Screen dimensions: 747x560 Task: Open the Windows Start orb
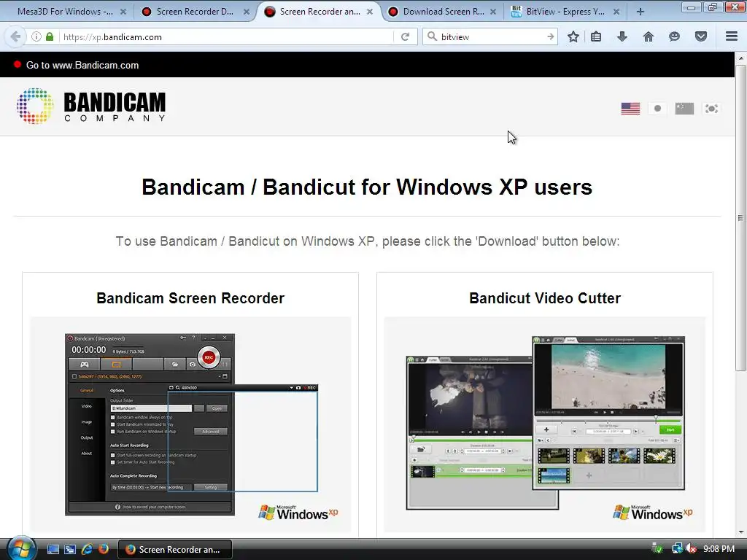click(20, 548)
